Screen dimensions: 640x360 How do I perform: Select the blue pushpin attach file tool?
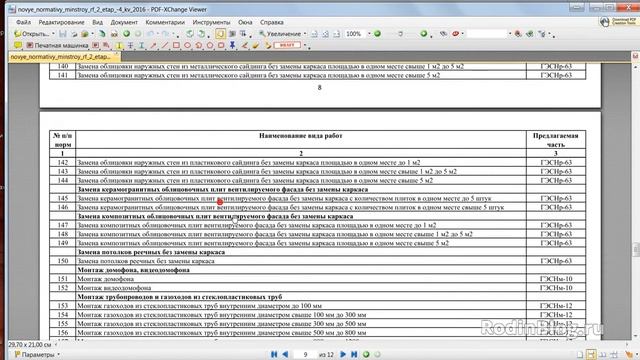click(x=232, y=45)
